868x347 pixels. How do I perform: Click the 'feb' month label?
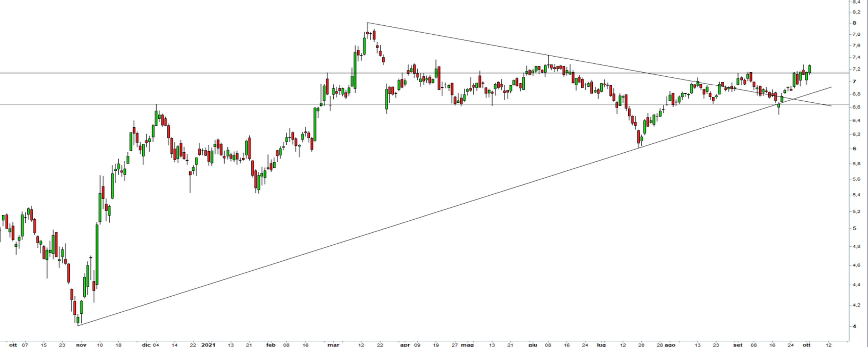[270, 345]
